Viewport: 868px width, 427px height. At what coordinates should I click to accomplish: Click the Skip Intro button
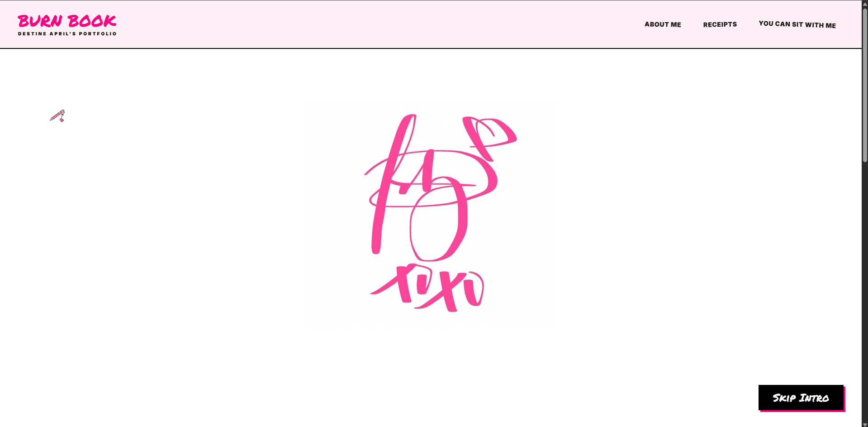tap(801, 398)
